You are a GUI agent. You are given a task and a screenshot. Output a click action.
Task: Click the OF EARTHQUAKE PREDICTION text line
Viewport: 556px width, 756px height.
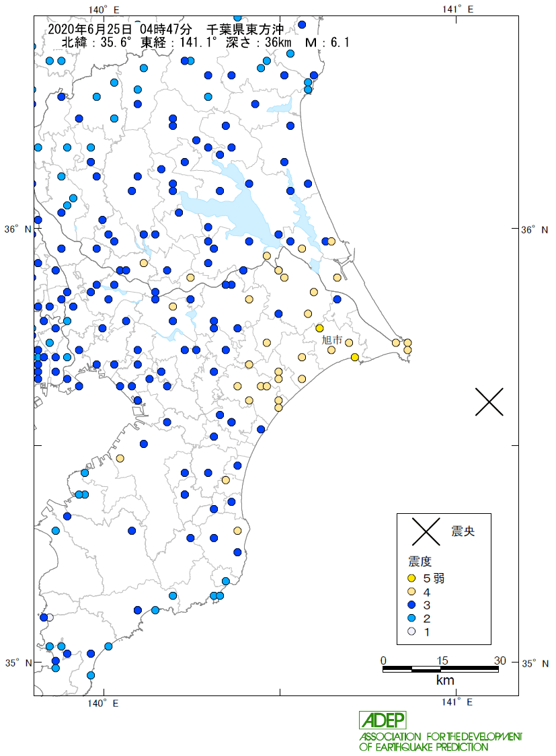424,747
